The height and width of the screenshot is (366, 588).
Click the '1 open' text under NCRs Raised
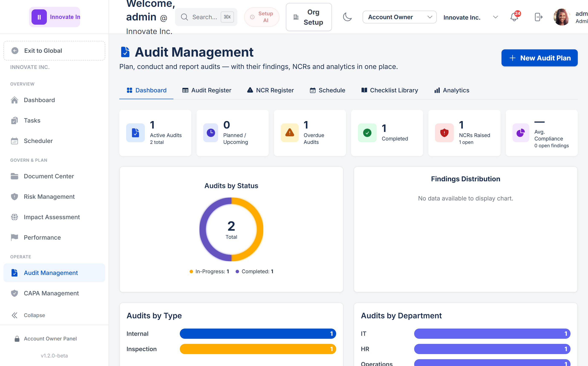[466, 142]
